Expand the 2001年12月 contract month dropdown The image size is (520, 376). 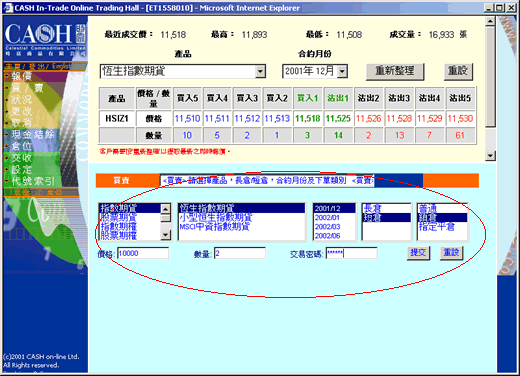(x=342, y=71)
